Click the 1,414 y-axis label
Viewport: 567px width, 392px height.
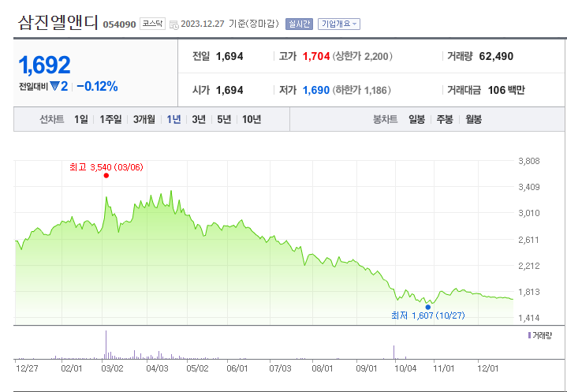pos(529,318)
